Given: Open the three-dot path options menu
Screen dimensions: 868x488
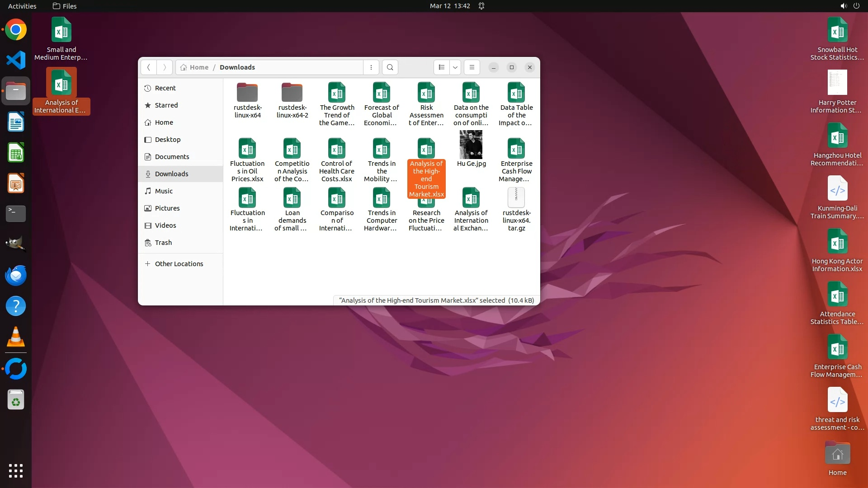Looking at the screenshot, I should [371, 67].
